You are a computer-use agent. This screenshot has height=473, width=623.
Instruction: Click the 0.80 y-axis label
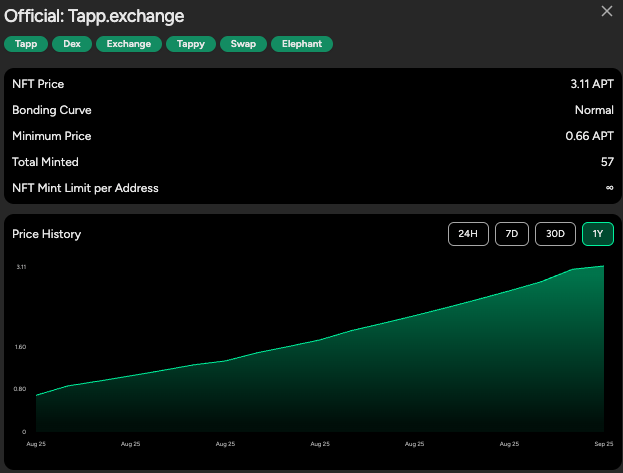pyautogui.click(x=20, y=389)
